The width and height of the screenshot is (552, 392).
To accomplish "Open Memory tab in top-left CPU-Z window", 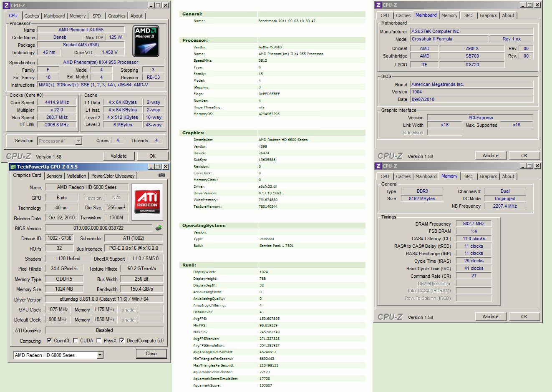I will pyautogui.click(x=78, y=16).
